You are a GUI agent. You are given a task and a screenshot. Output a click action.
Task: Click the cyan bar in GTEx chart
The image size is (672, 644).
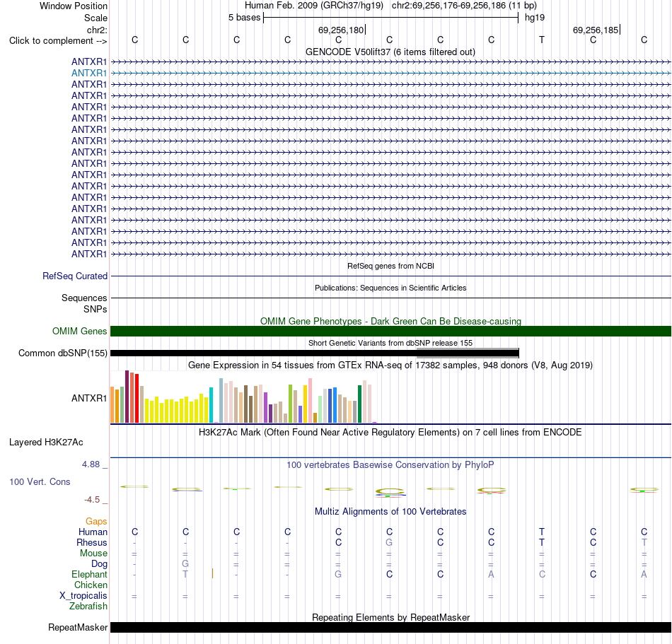(x=211, y=405)
